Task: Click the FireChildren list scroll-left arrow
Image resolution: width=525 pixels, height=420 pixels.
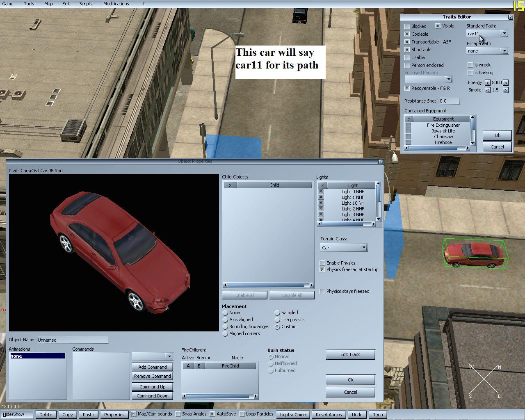Action: coord(184,396)
